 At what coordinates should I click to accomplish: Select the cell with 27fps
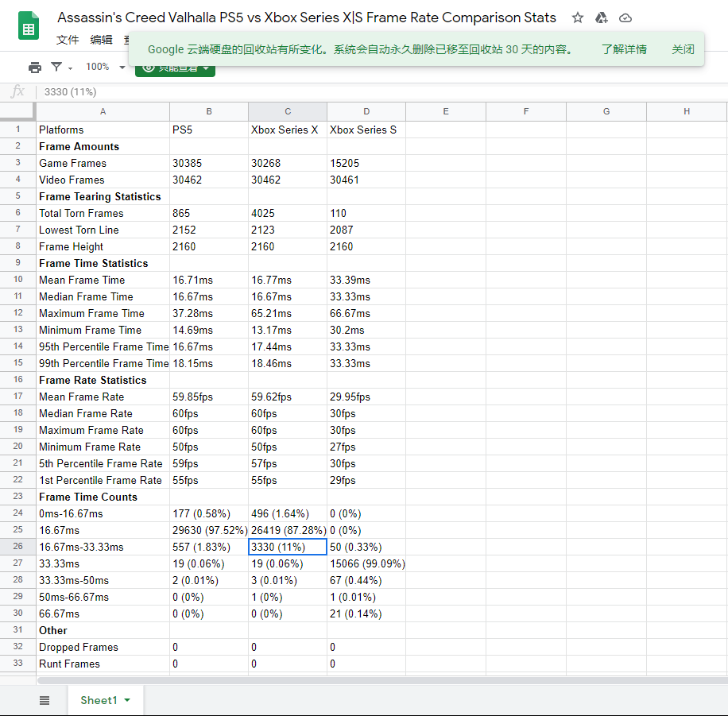click(x=366, y=447)
